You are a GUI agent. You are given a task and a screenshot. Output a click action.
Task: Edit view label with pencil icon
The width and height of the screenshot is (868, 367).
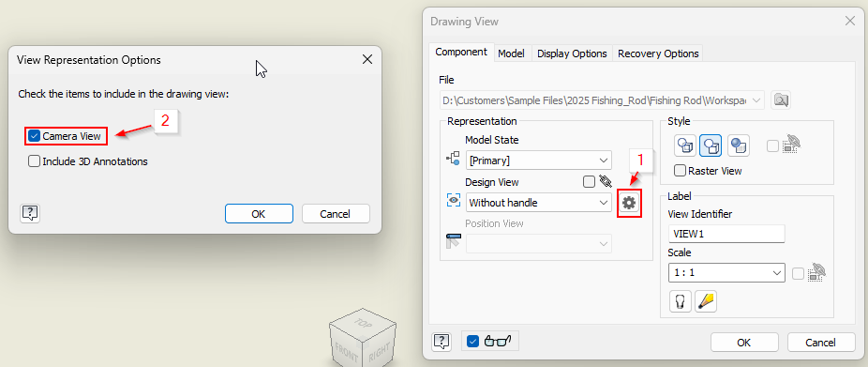point(707,301)
